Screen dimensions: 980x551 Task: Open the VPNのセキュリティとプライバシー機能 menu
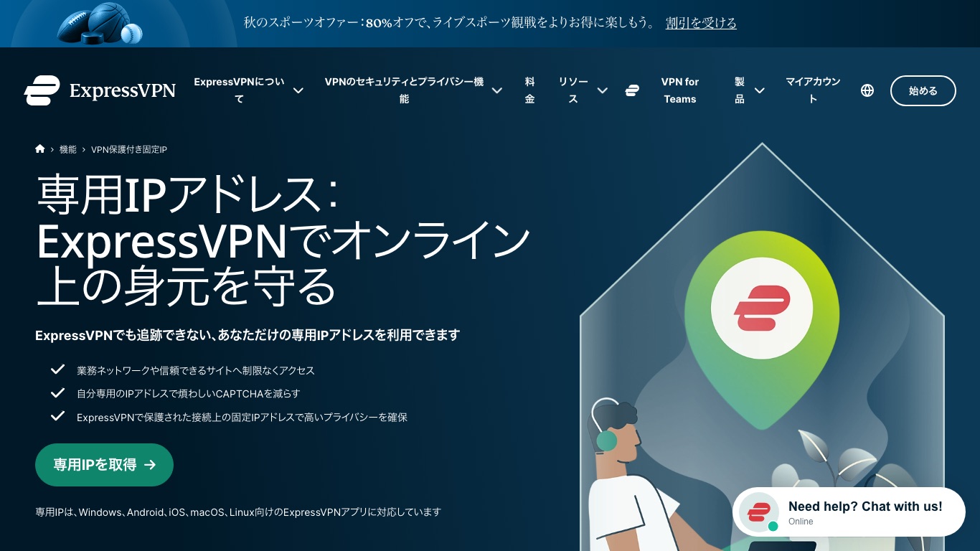(x=404, y=90)
